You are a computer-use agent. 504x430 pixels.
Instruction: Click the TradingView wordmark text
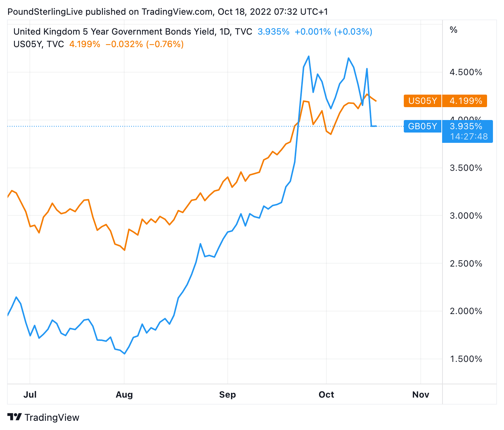[x=52, y=417]
